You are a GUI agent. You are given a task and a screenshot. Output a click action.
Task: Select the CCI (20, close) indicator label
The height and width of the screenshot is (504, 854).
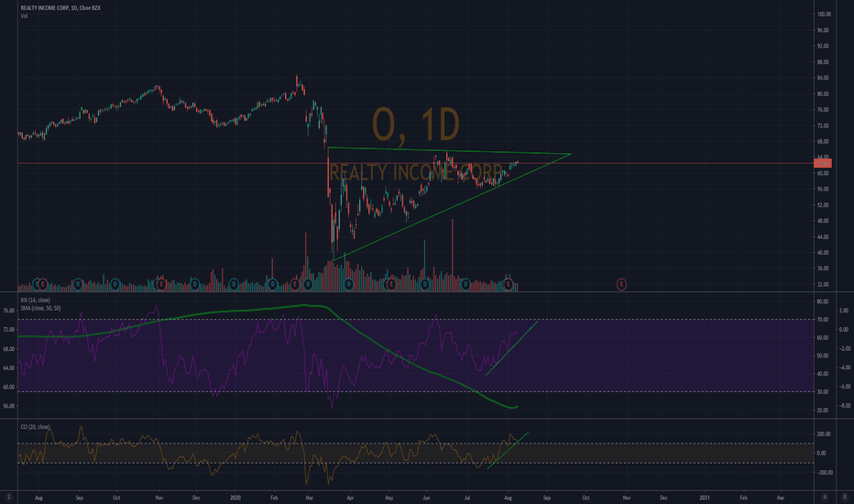(x=36, y=427)
